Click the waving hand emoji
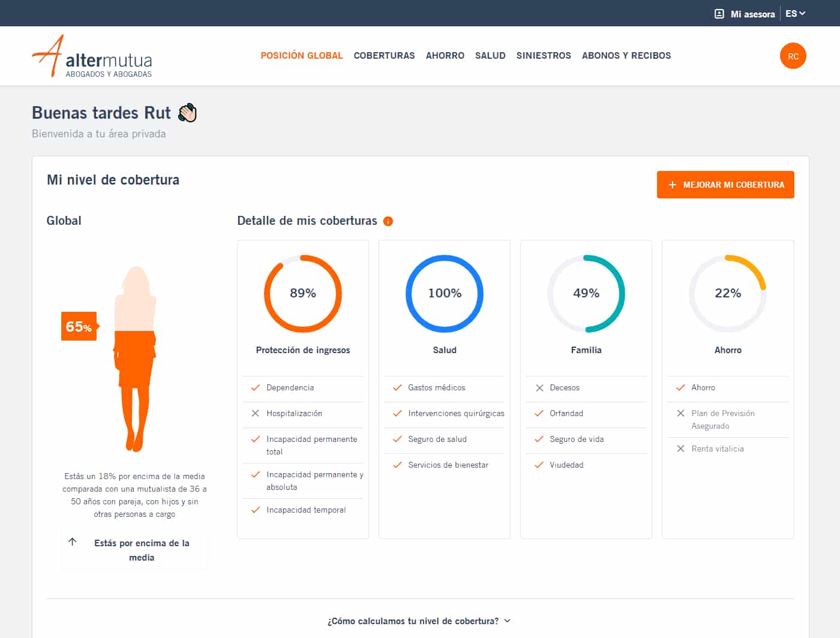This screenshot has width=840, height=638. point(188,113)
